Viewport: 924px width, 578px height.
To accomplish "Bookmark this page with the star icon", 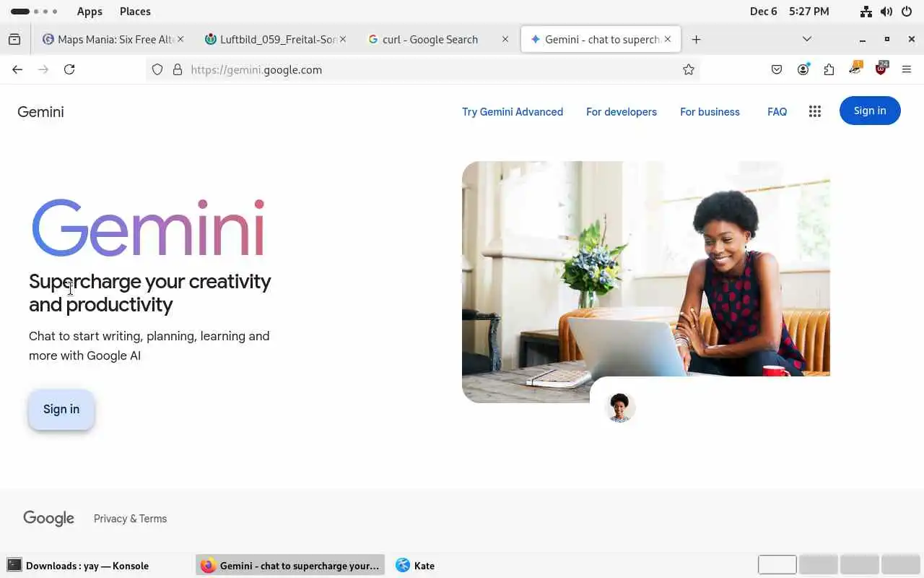I will tap(689, 69).
